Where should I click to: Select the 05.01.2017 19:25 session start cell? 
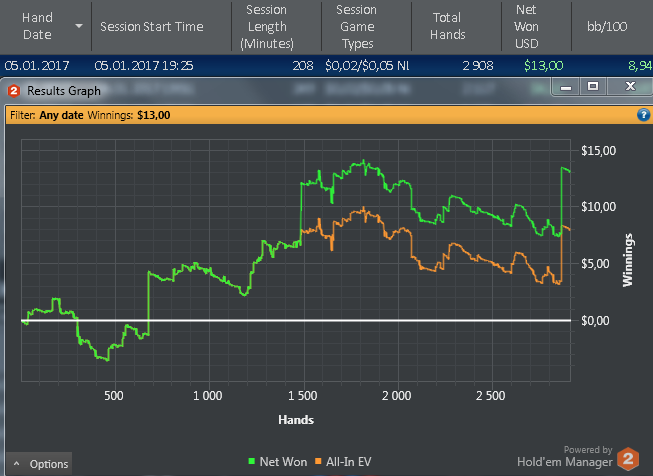[144, 65]
